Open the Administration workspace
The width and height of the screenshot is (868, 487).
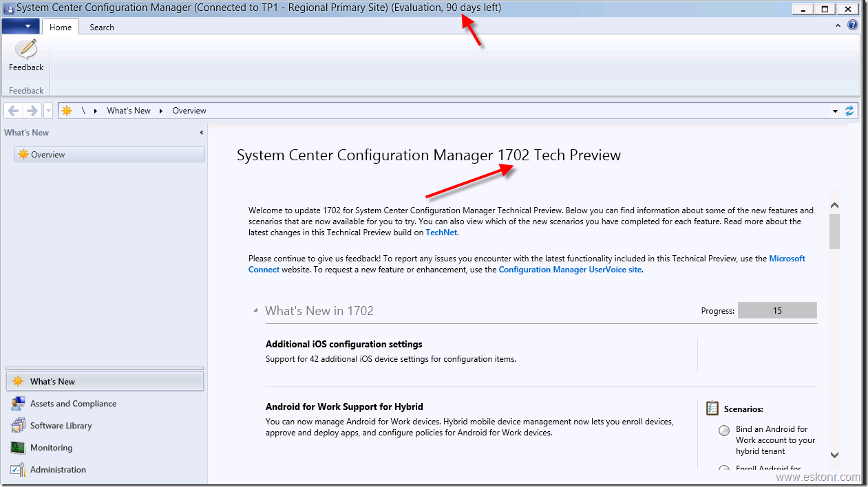(x=105, y=470)
